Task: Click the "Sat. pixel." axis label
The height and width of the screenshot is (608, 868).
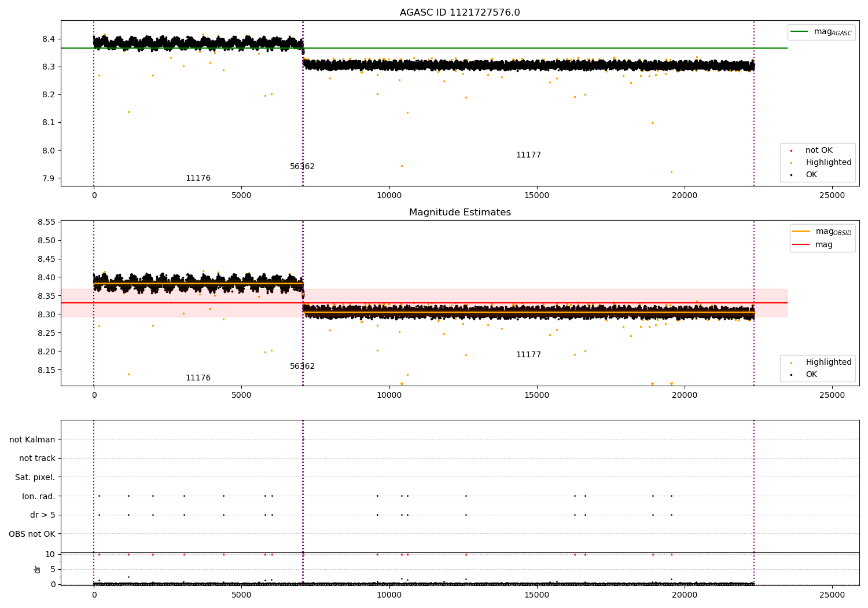Action: (x=35, y=478)
